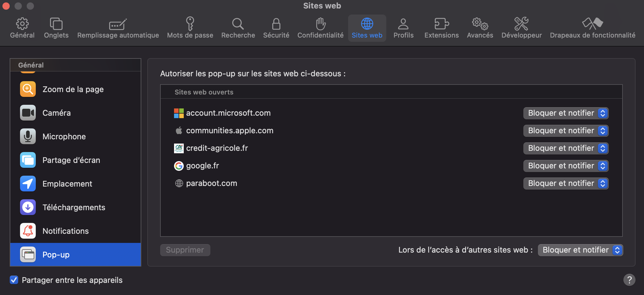Click the Notifications bell icon
Image resolution: width=644 pixels, height=295 pixels.
28,231
